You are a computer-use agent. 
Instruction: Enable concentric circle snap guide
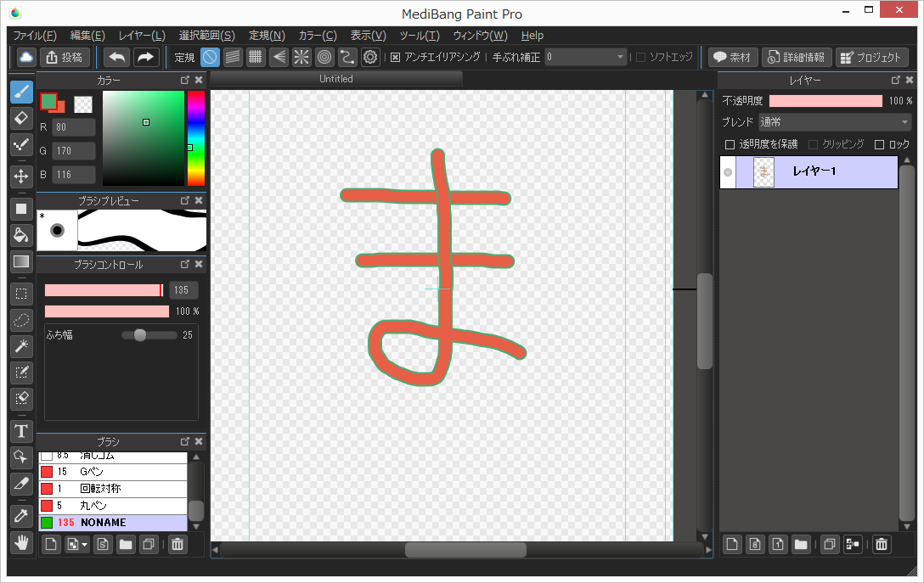tap(324, 57)
